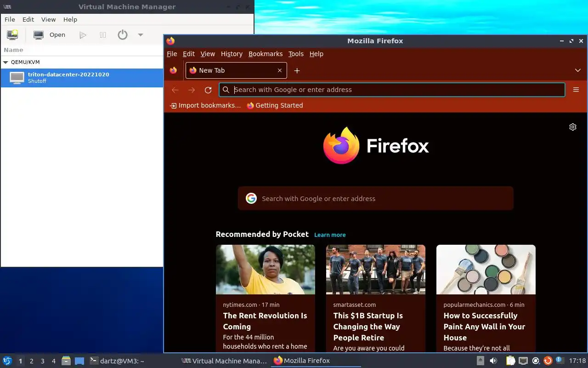Switch to workspace 3 in the pager
Viewport: 588px width, 368px height.
(43, 361)
